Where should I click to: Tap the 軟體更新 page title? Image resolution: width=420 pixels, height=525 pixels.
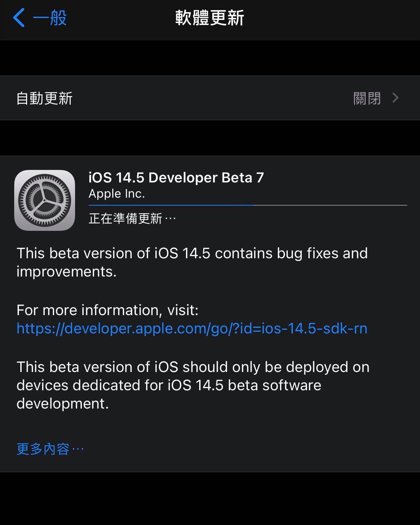point(210,18)
